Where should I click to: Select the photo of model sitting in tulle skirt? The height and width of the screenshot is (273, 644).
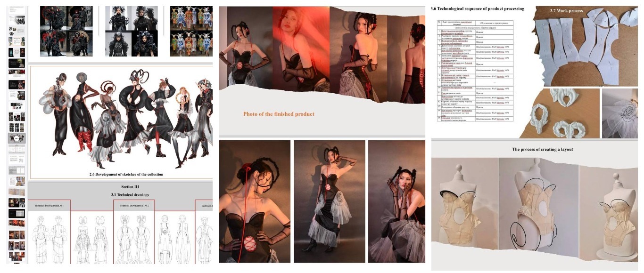397,201
